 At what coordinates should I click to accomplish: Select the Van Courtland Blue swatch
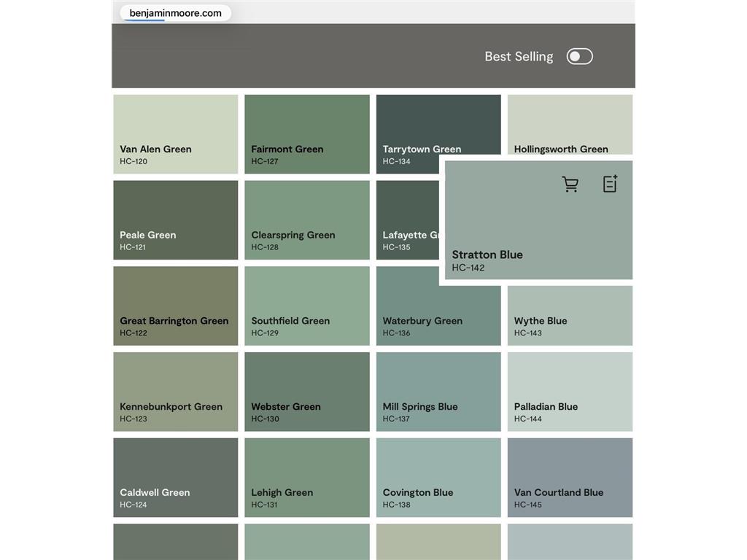pyautogui.click(x=570, y=477)
